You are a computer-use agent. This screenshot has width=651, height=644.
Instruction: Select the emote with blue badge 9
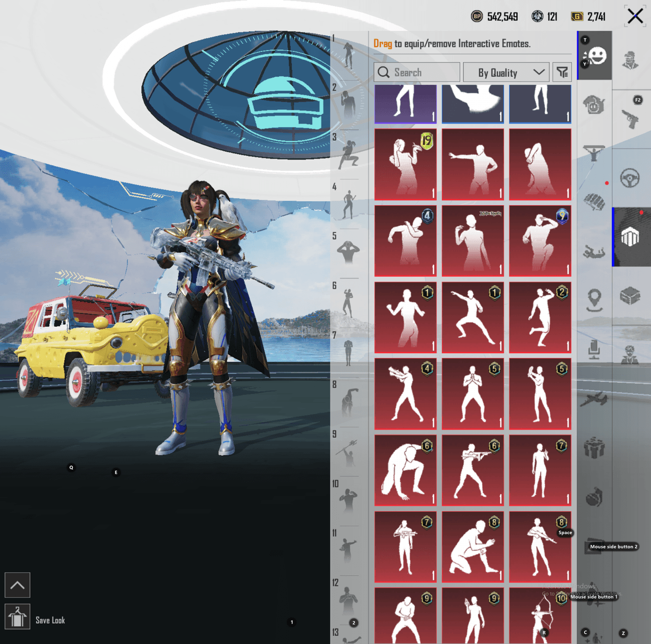(540, 241)
